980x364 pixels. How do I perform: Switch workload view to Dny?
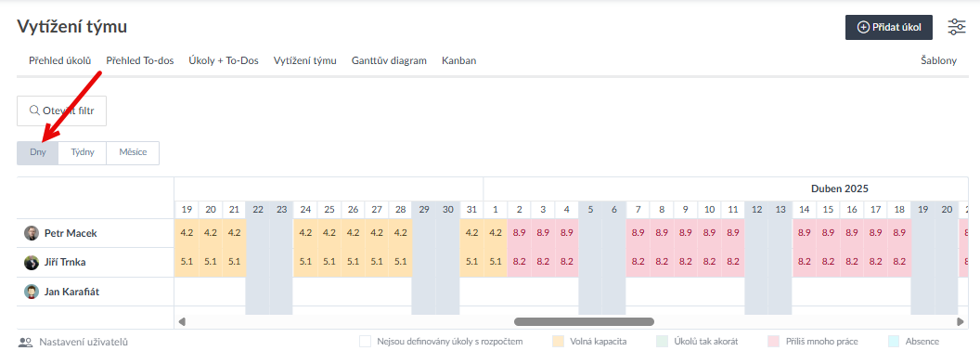click(37, 152)
